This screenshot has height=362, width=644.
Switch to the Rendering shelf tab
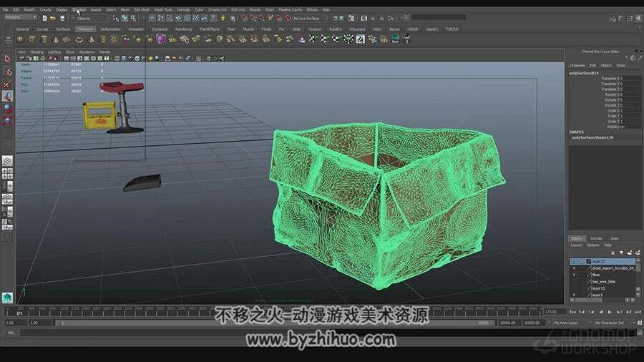[184, 29]
